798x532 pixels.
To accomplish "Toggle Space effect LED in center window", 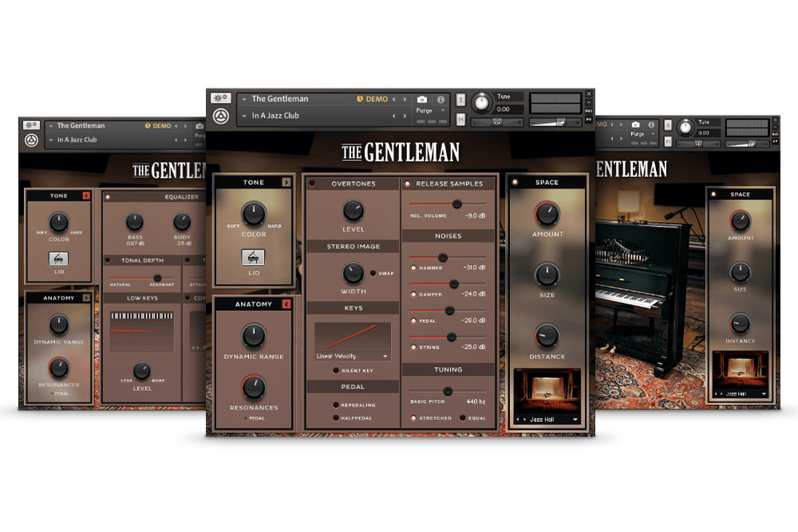I will (x=515, y=182).
